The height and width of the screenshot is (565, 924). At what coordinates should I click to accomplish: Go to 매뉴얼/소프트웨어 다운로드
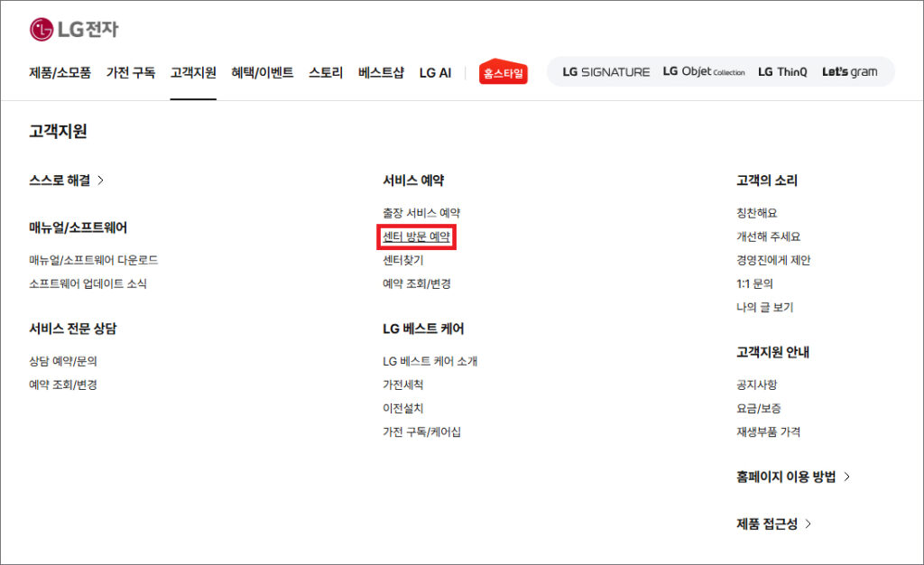94,260
